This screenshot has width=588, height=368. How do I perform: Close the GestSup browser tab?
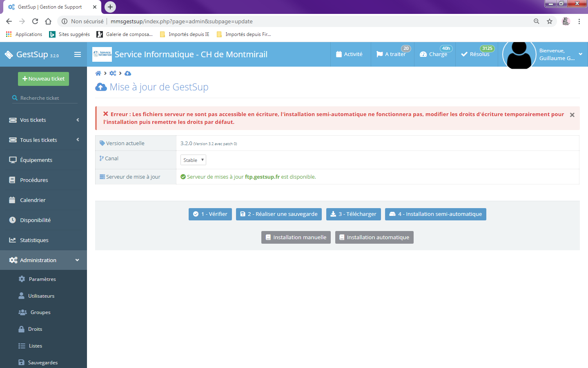pyautogui.click(x=94, y=7)
